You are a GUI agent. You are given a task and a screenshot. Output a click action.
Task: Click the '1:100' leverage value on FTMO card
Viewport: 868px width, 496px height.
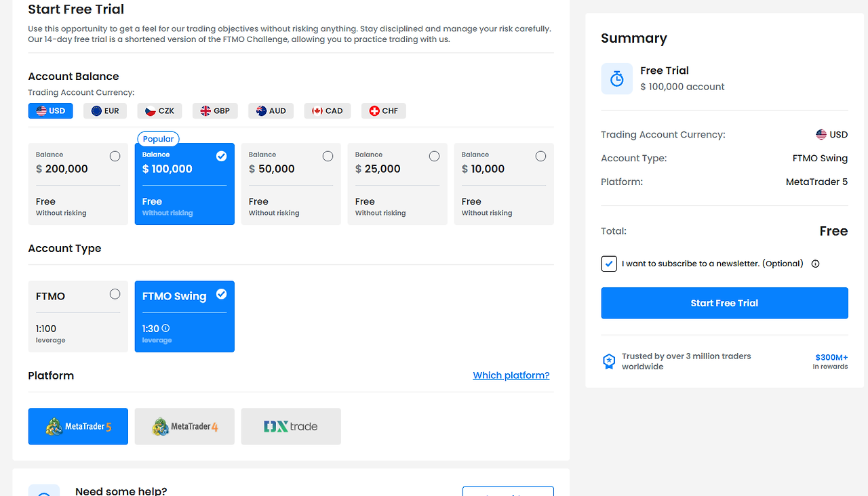(x=46, y=329)
